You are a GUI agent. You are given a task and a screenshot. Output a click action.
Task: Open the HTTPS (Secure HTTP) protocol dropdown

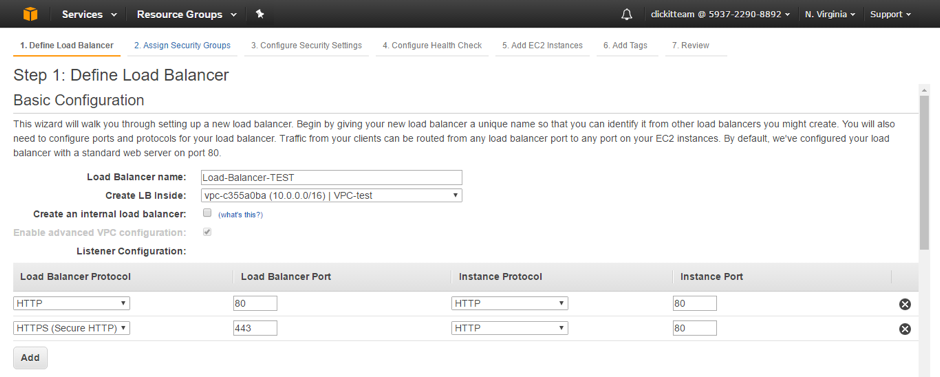pos(71,328)
